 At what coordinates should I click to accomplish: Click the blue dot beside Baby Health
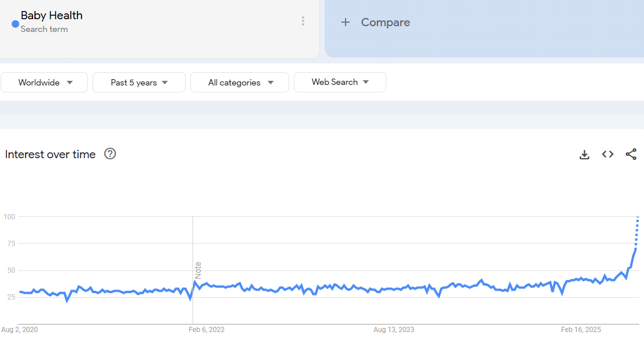click(15, 24)
